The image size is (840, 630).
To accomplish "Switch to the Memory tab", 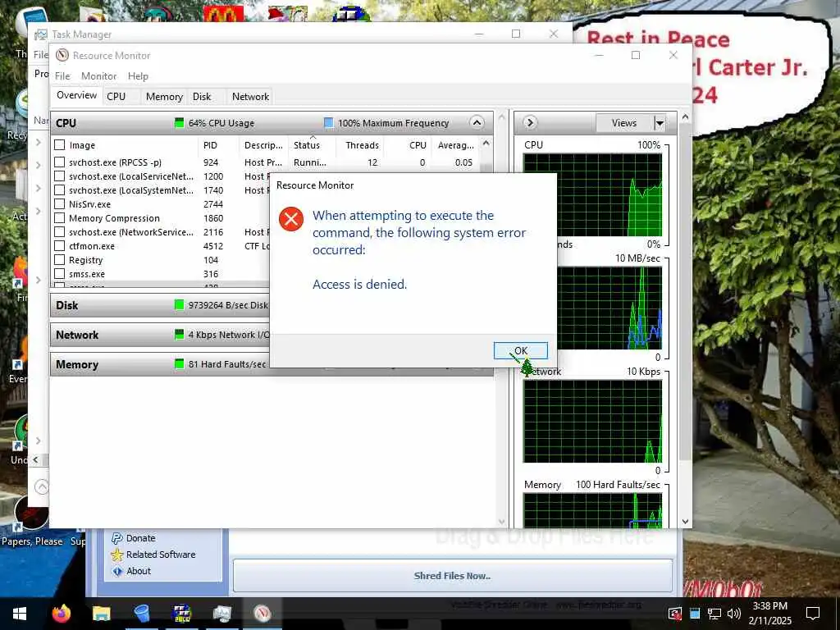I will pyautogui.click(x=164, y=97).
